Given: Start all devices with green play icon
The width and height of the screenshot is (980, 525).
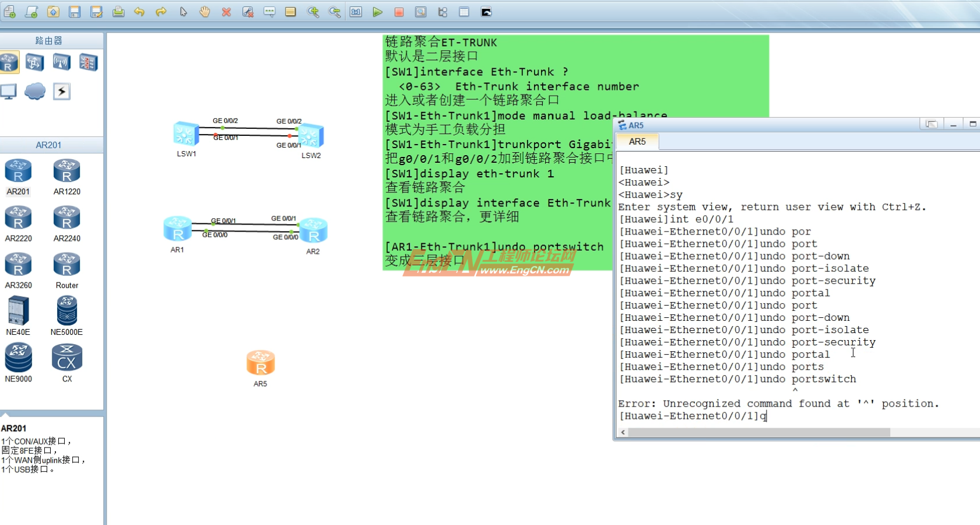Looking at the screenshot, I should (378, 12).
